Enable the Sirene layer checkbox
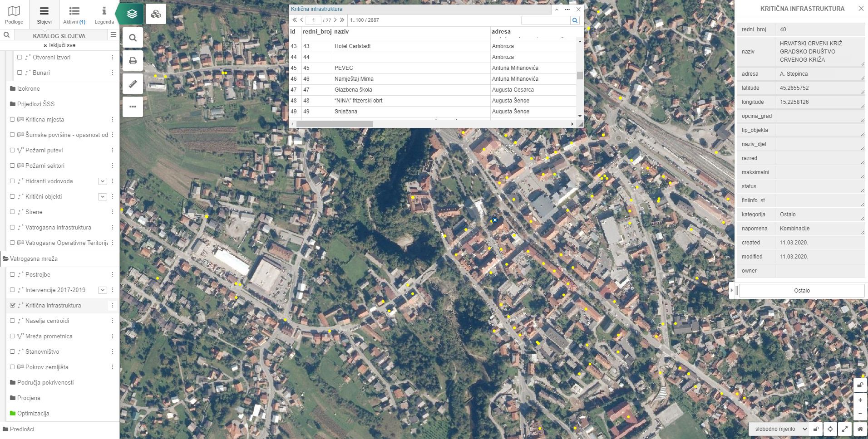The height and width of the screenshot is (439, 868). pos(13,212)
